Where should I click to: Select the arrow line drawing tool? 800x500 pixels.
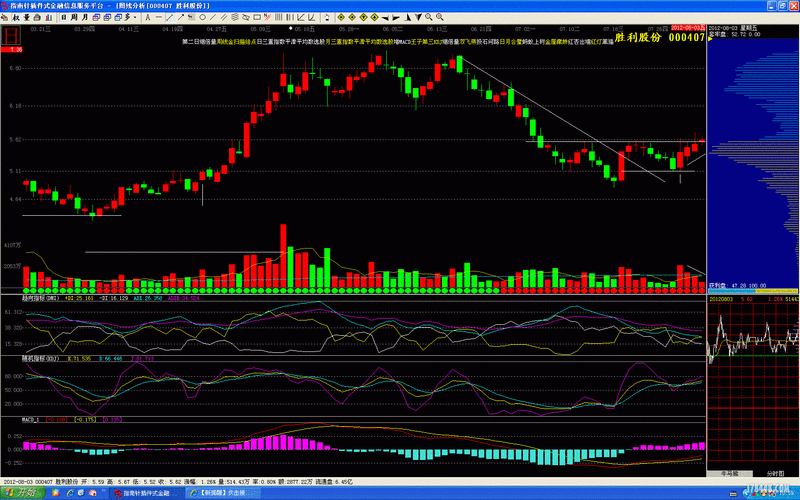[181, 17]
